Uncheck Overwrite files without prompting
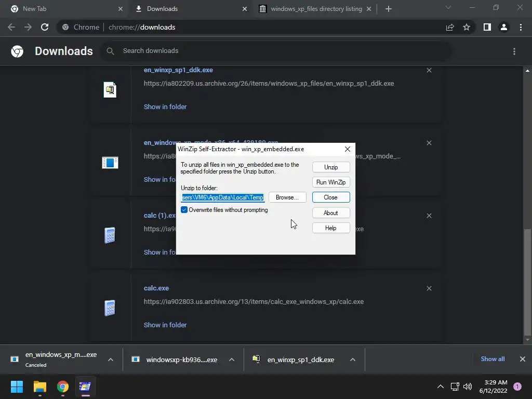The height and width of the screenshot is (399, 532). tap(184, 210)
